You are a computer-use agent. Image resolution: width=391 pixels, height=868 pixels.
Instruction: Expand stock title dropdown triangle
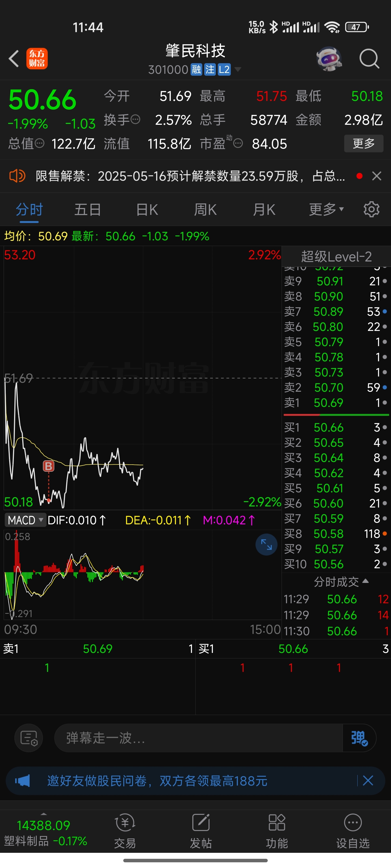pos(238,69)
